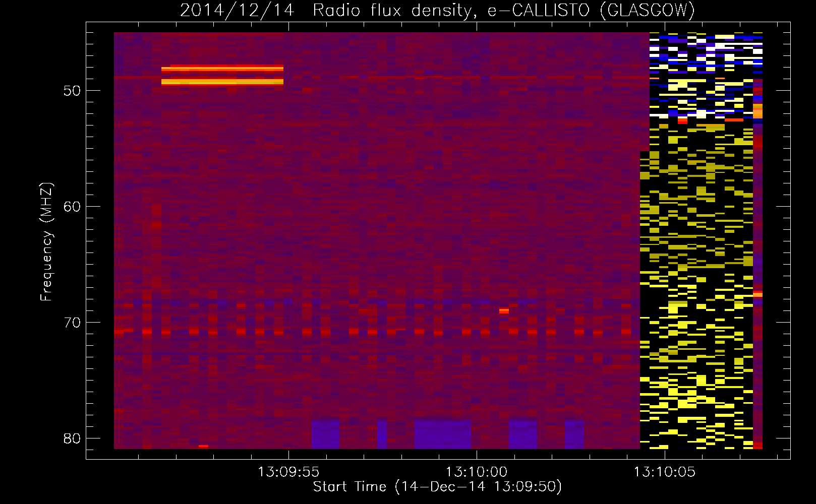
Task: Click the plot title '2014/12/14 Radio flux density, e-CALLISTO (GLASGOW)'
Action: (x=438, y=10)
